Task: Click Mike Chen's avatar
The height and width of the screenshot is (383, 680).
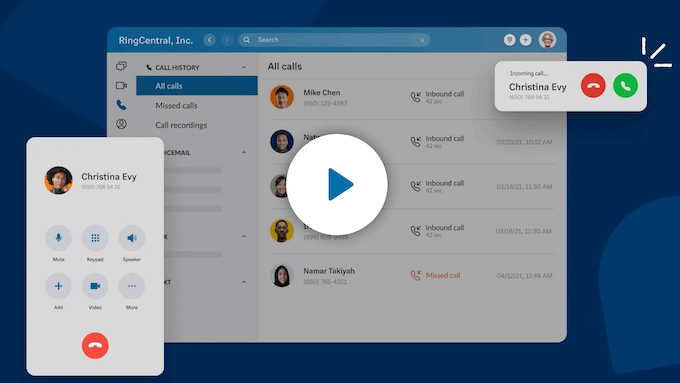Action: point(282,97)
